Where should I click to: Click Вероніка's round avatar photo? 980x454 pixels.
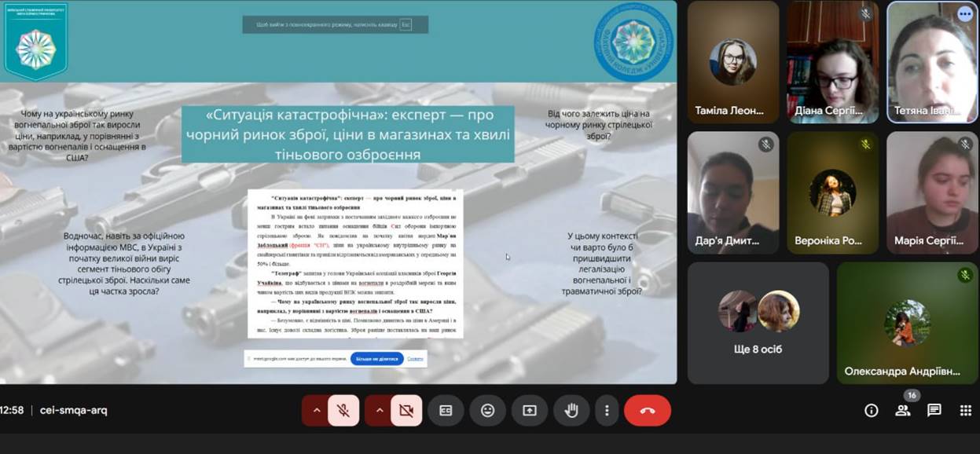pos(833,192)
